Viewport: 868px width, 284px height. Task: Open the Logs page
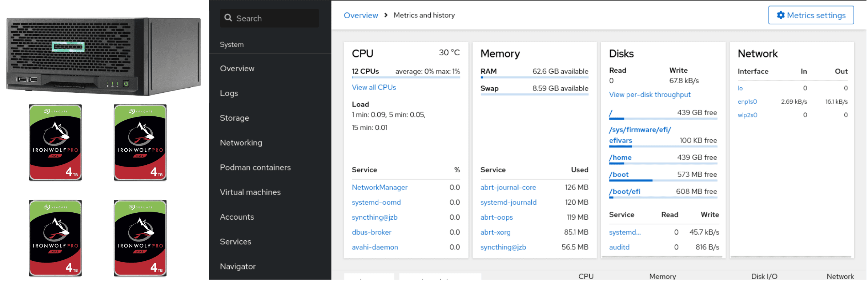click(229, 93)
